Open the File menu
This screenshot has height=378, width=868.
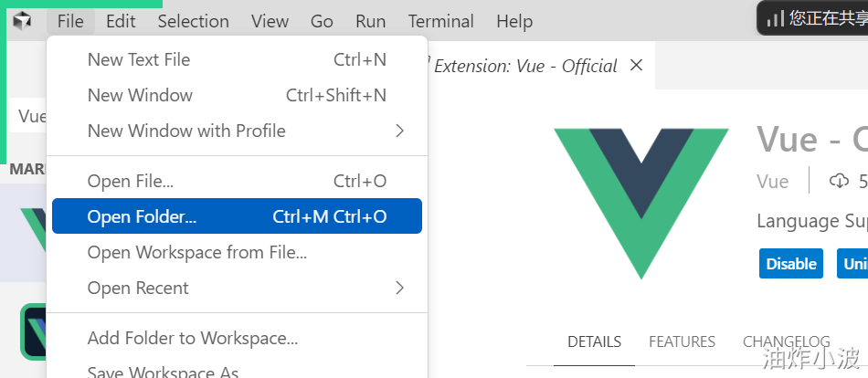tap(70, 21)
